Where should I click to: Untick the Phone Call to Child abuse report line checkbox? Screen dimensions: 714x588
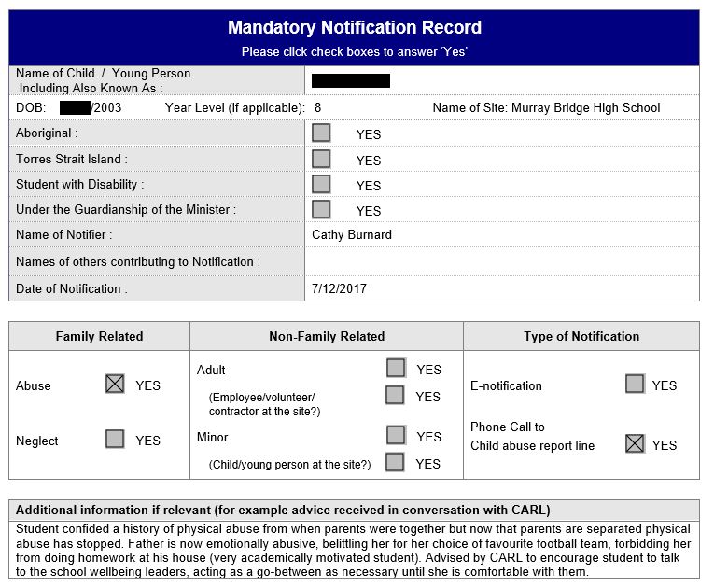635,443
